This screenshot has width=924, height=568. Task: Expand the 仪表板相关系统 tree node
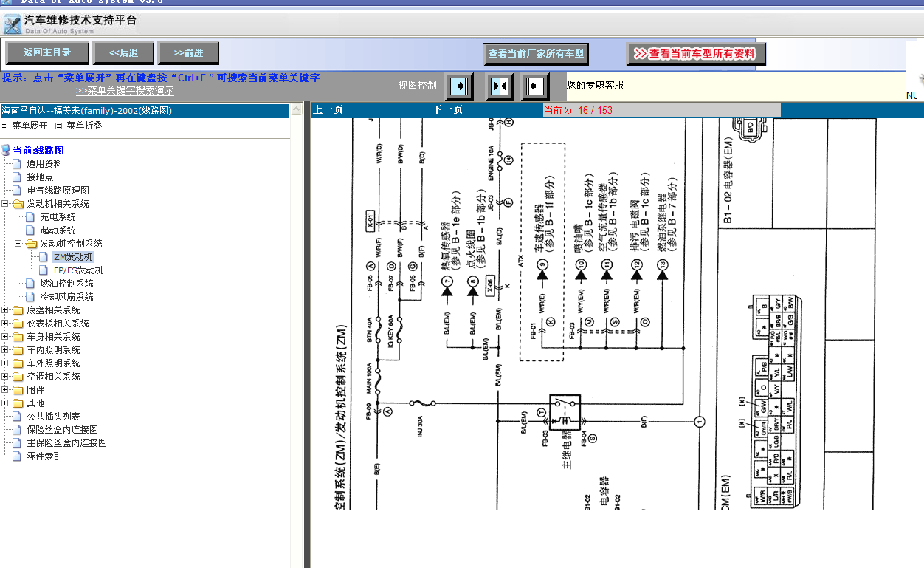pos(6,324)
